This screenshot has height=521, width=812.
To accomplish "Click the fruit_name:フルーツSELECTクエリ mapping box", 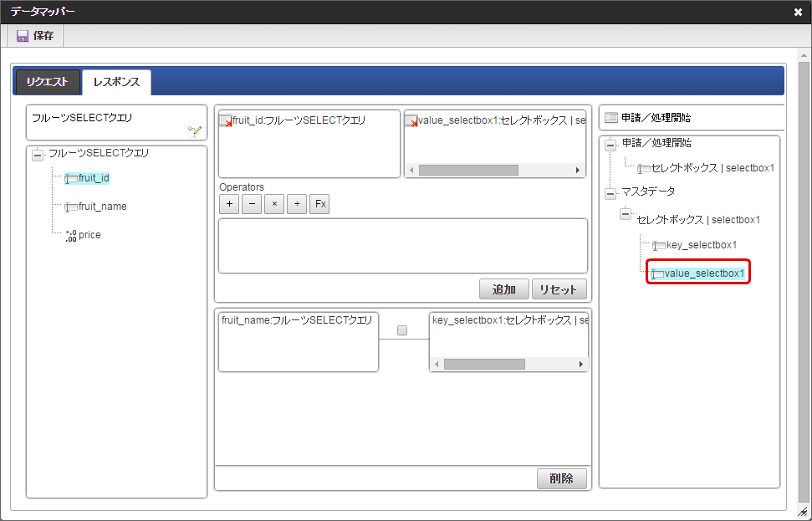I will click(x=299, y=342).
